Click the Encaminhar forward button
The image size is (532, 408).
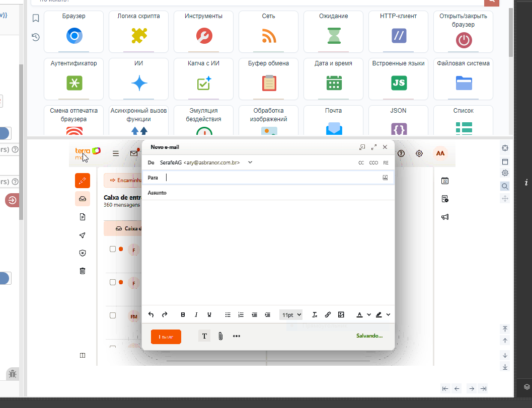coord(123,181)
